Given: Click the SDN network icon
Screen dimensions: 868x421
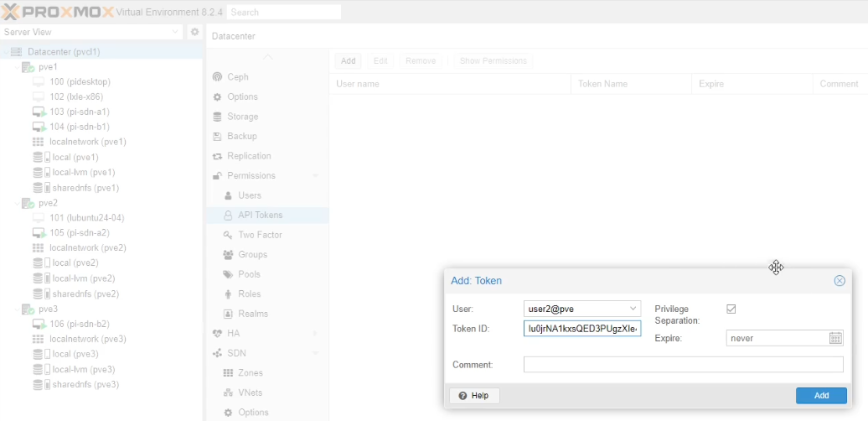Looking at the screenshot, I should [218, 353].
